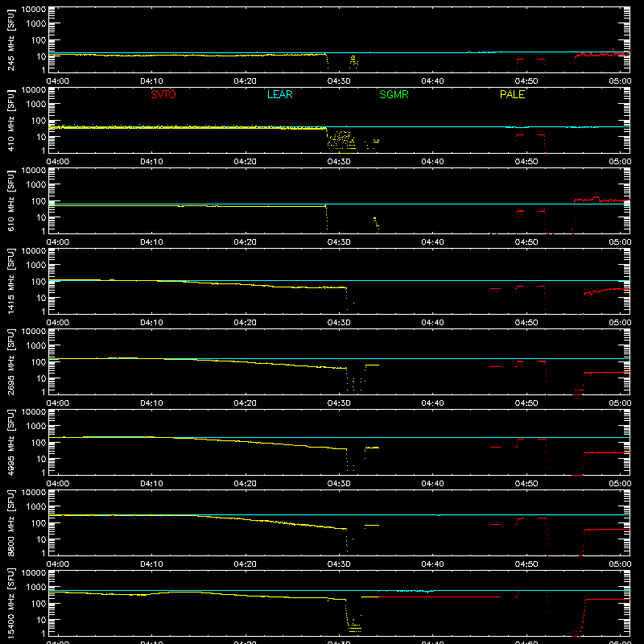Click 04:10 on the 245 MHz time axis
The width and height of the screenshot is (644, 644).
151,81
